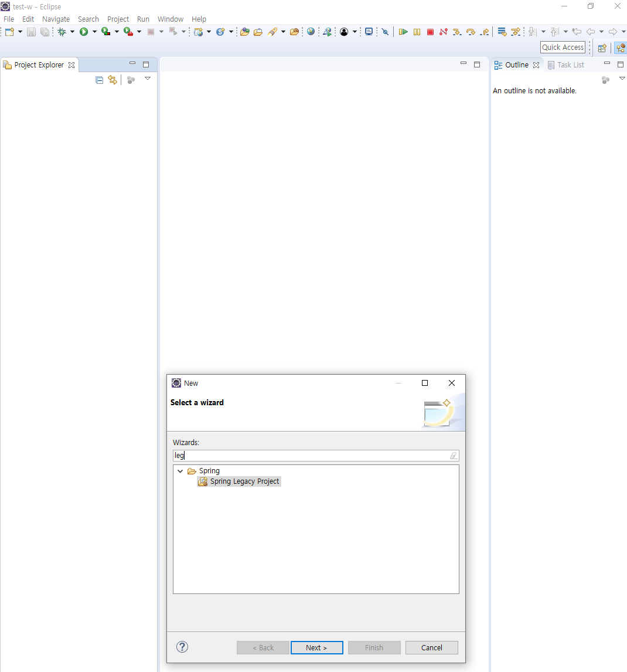This screenshot has height=672, width=627.
Task: Select Spring Legacy Project in tree
Action: [x=239, y=481]
